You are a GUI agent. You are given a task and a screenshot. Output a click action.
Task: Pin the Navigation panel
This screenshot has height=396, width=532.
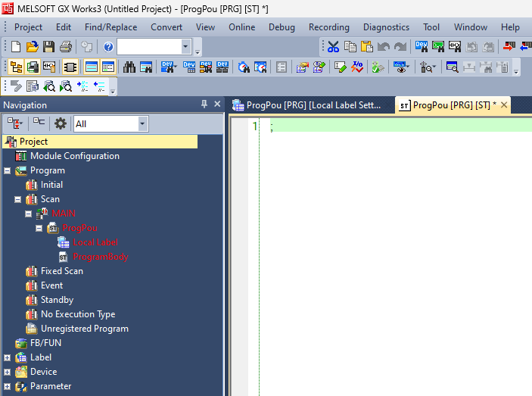pos(204,104)
